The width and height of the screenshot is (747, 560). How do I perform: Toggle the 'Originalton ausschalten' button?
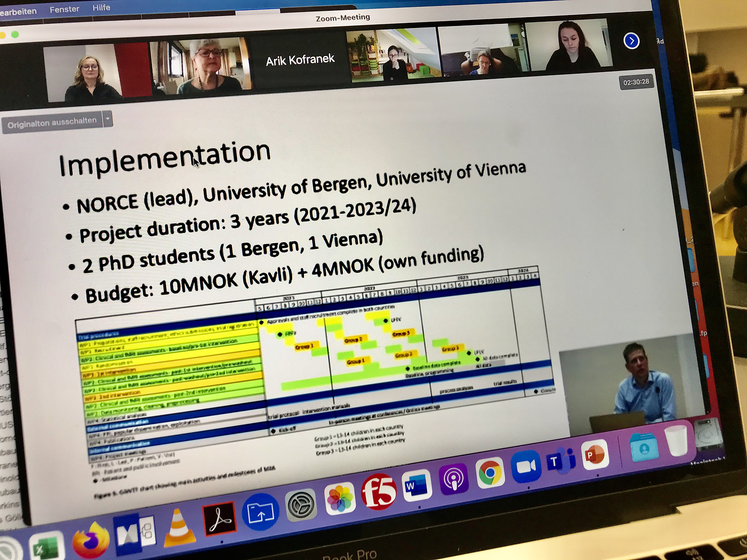pos(52,122)
